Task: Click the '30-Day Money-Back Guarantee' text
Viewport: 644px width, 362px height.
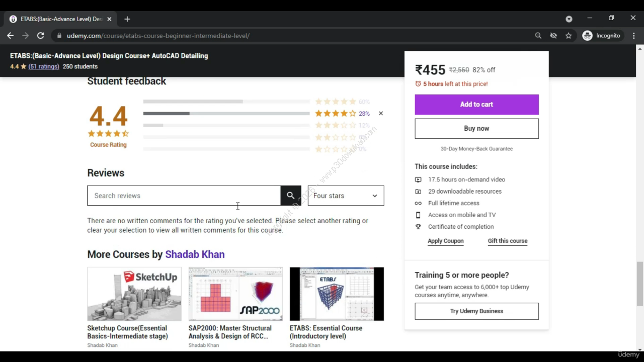Action: 476,149
